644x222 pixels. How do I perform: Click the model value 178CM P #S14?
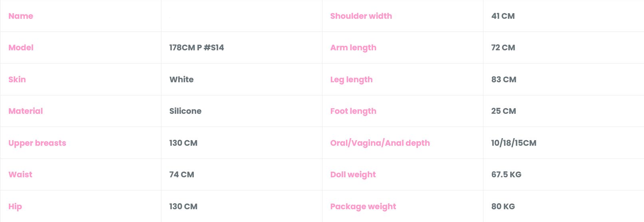click(197, 48)
